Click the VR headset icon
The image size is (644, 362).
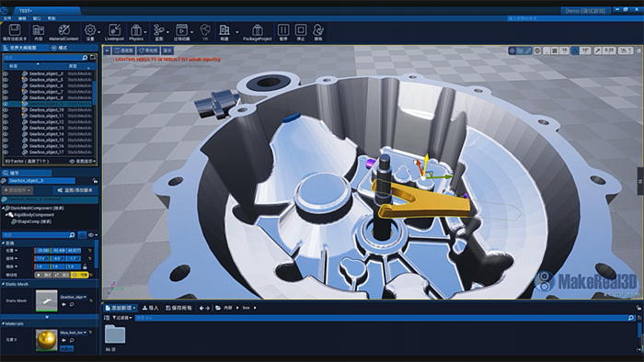coord(205,32)
